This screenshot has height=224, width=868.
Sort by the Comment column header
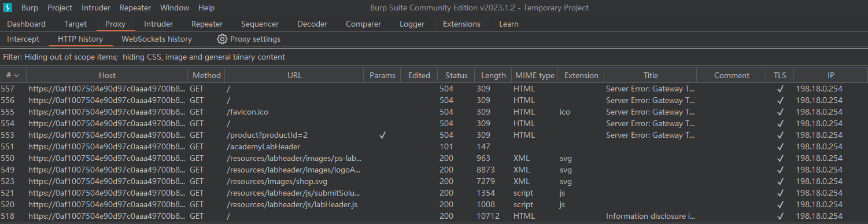tap(732, 75)
